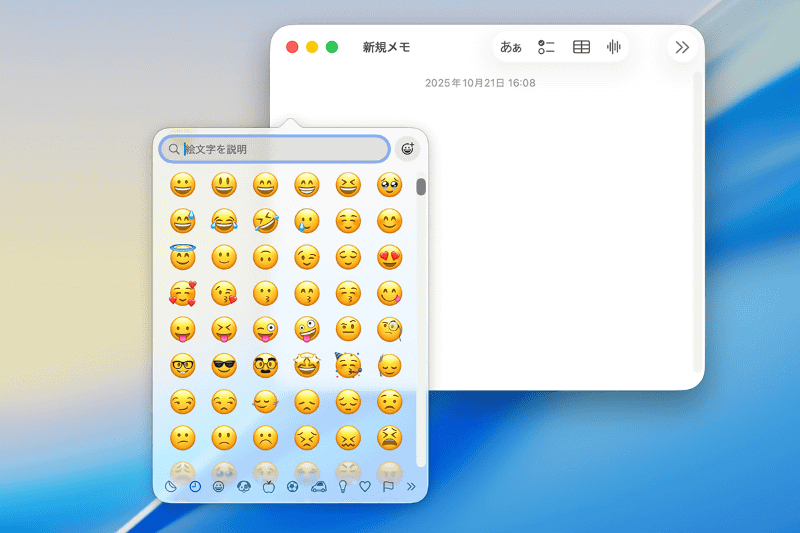Pick the upside-down face emoji
The width and height of the screenshot is (800, 533).
[265, 257]
